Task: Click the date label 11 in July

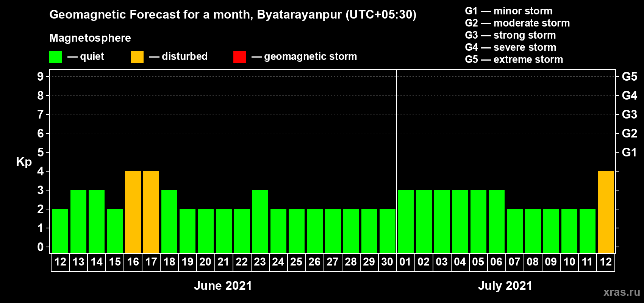Action: (587, 262)
